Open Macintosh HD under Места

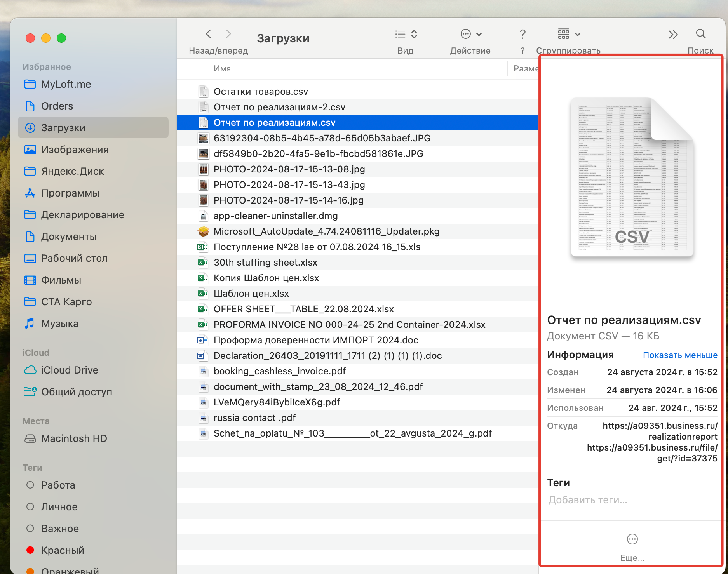(74, 438)
